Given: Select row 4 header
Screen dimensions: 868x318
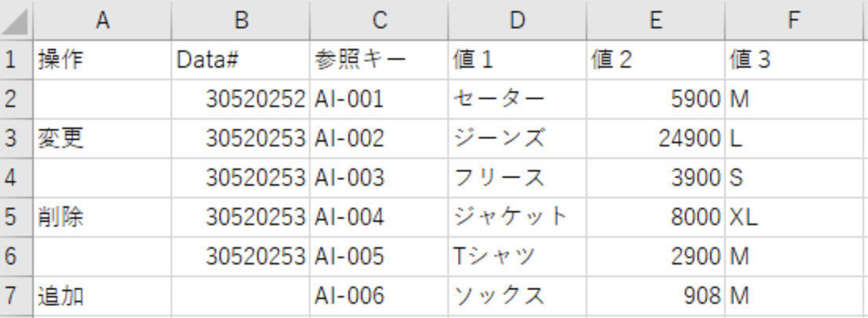Looking at the screenshot, I should click(12, 178).
